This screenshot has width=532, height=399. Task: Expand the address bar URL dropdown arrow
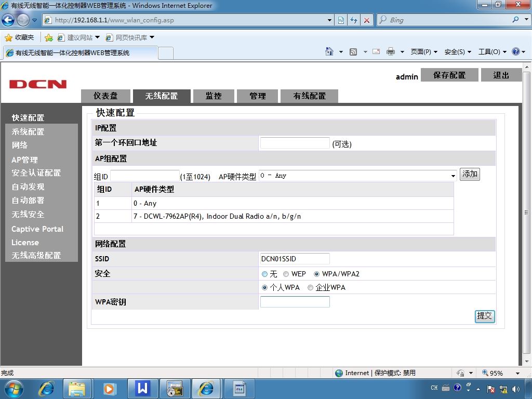pos(329,20)
